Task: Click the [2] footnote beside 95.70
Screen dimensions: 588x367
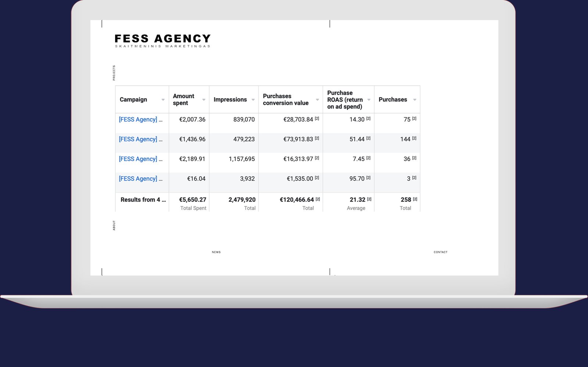Action: coord(368,178)
